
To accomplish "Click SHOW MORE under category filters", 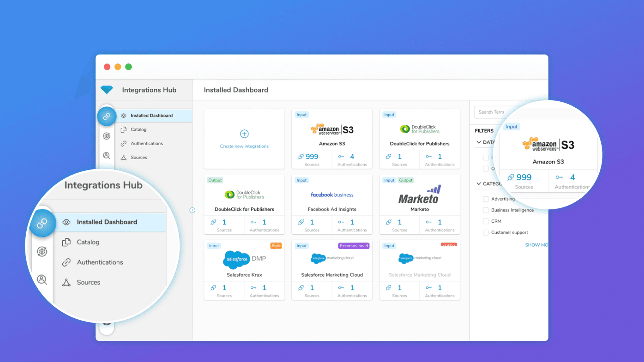I will 536,245.
